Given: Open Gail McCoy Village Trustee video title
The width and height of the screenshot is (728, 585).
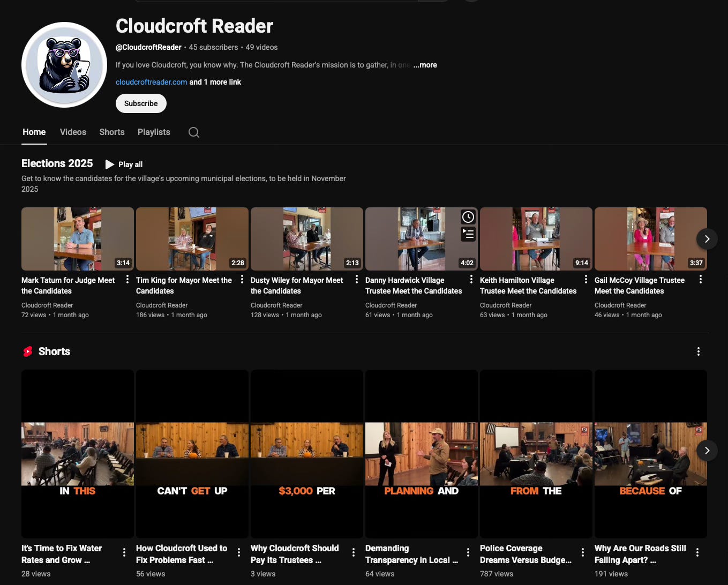Looking at the screenshot, I should [640, 286].
